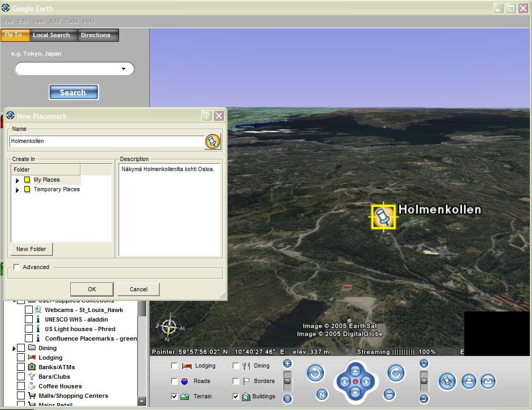Viewport: 532px width, 410px height.
Task: Open the Help menu
Action: (89, 21)
